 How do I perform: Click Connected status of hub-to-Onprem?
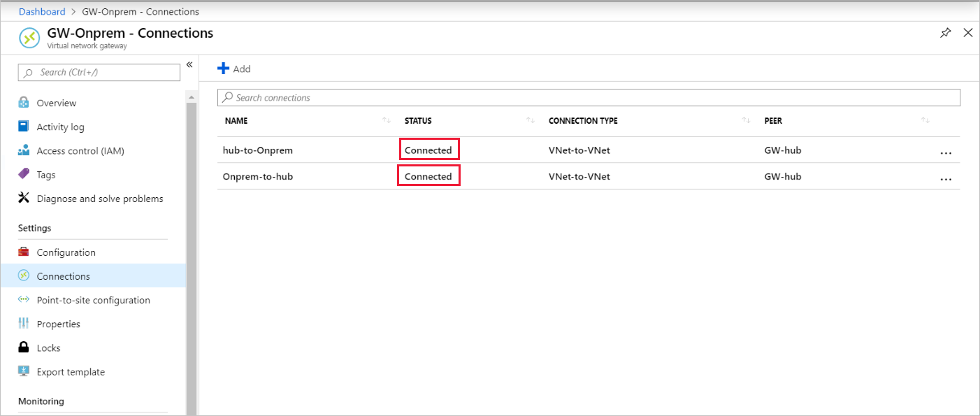point(428,150)
